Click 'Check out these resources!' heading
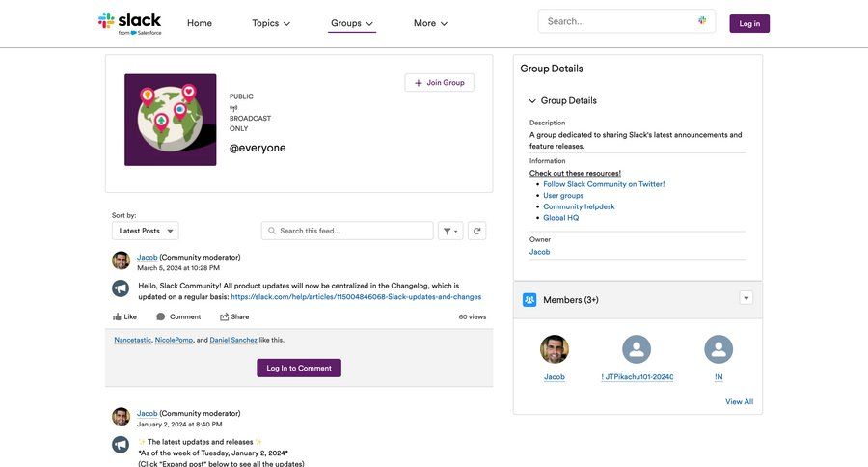 [x=575, y=173]
